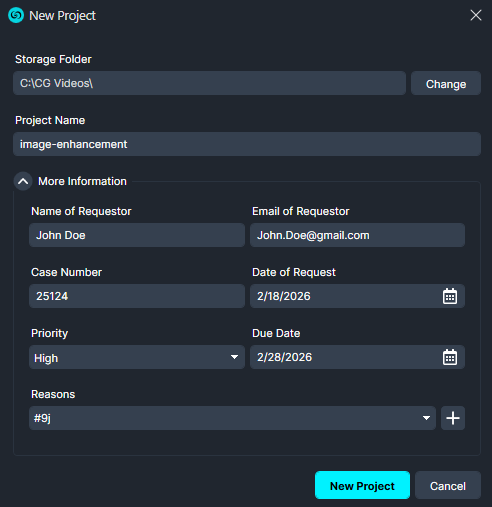Click the Name of Requestor field
Screen dimensions: 492x507
tap(137, 235)
